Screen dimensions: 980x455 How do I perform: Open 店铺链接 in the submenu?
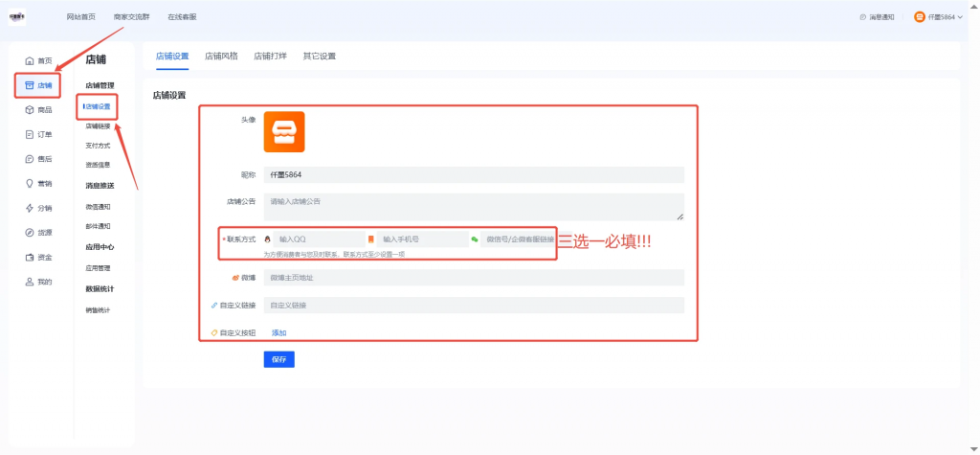(99, 125)
